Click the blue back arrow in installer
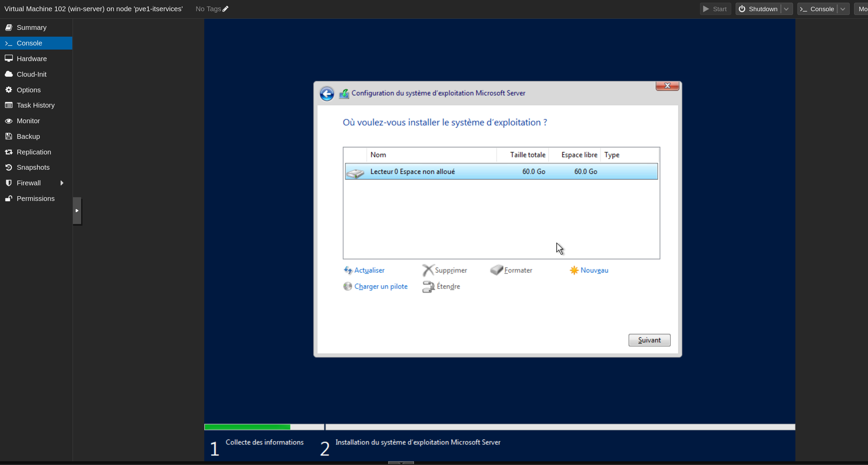This screenshot has height=465, width=868. 326,94
